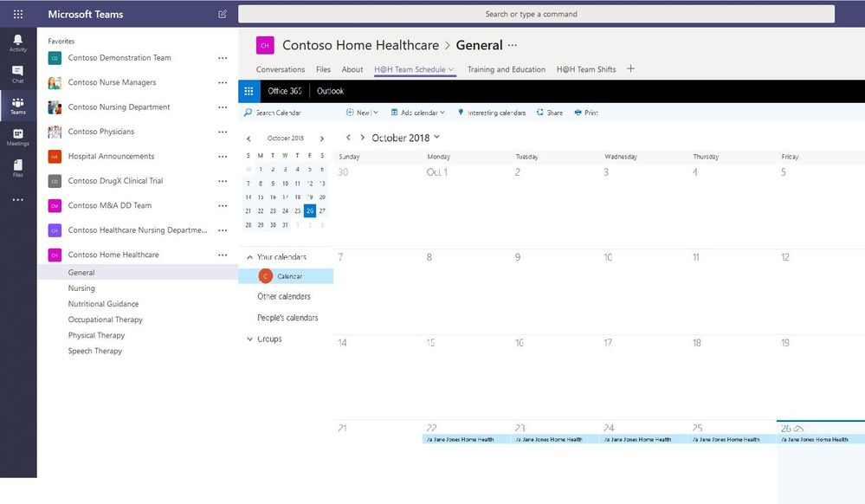865x504 pixels.
Task: Open more options for Contoso Nurse Managers
Action: tap(223, 83)
